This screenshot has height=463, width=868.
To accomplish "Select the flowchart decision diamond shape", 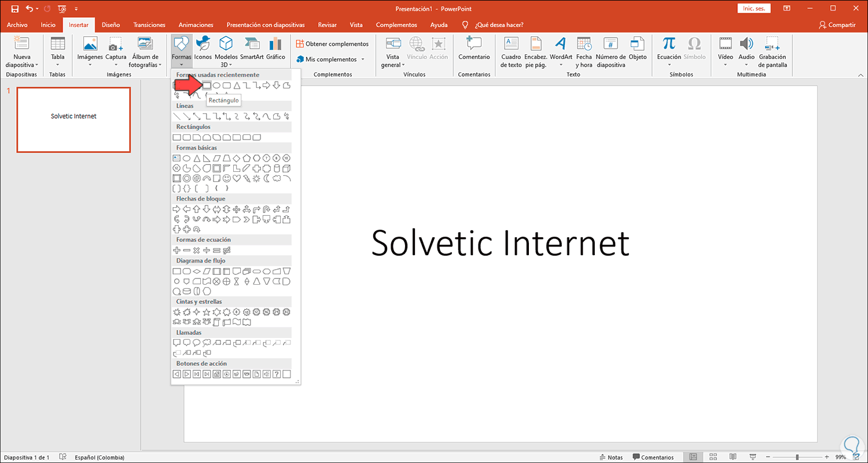I will point(197,271).
